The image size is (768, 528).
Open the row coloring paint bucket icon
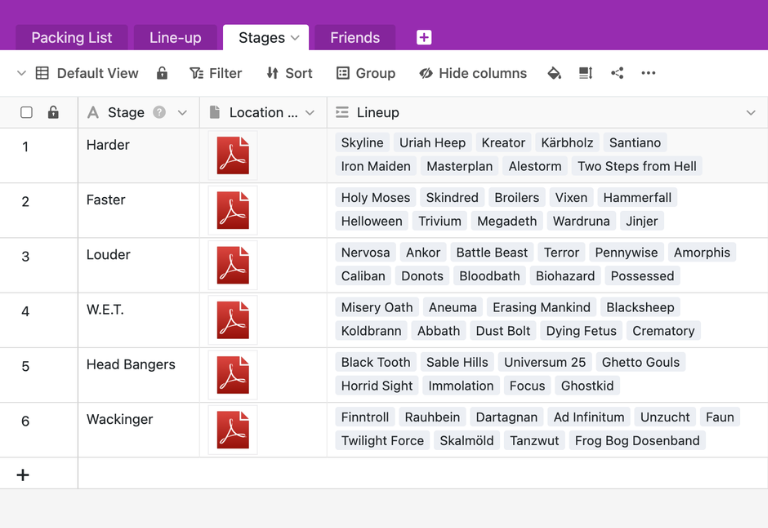click(x=554, y=73)
